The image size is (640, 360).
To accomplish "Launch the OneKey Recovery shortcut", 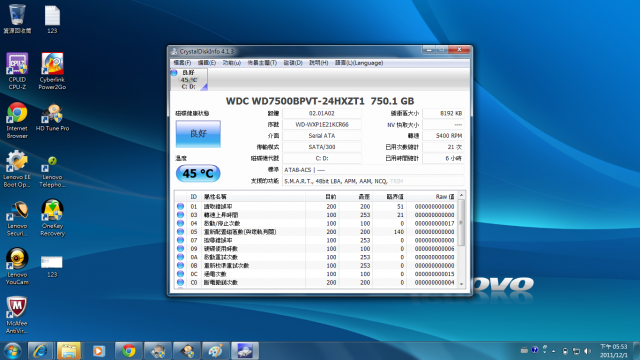I will click(52, 218).
